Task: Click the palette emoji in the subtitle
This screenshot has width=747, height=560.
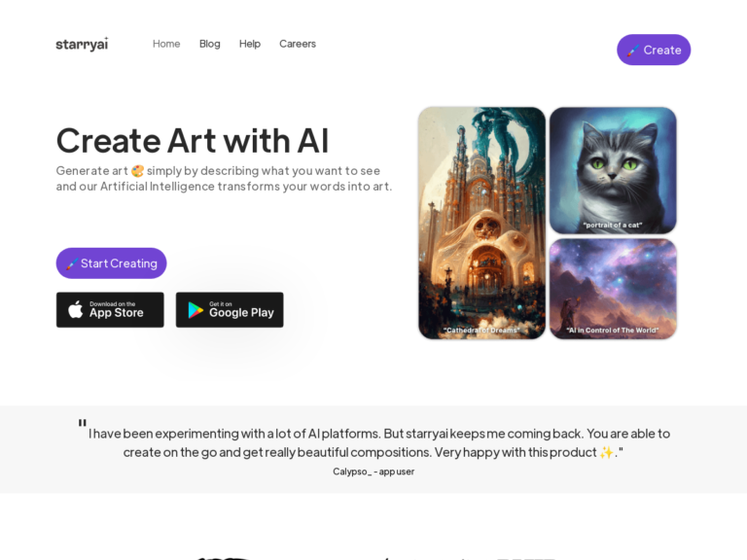Action: pos(138,171)
